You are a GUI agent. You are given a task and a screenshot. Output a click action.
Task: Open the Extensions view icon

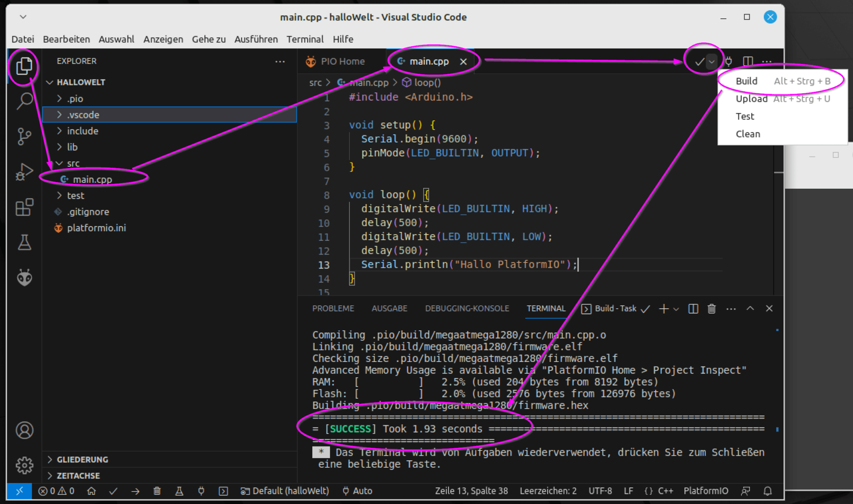point(24,207)
